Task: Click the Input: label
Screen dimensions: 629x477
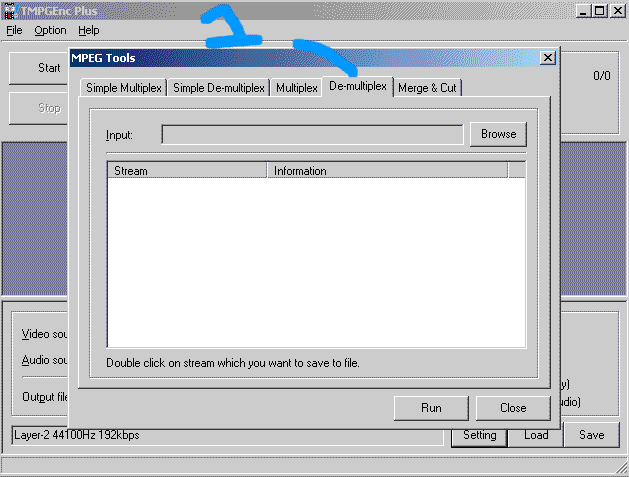Action: 119,135
